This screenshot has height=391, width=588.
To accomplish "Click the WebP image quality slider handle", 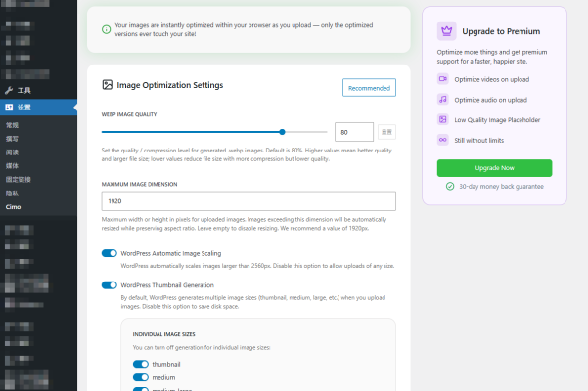I will pyautogui.click(x=283, y=131).
